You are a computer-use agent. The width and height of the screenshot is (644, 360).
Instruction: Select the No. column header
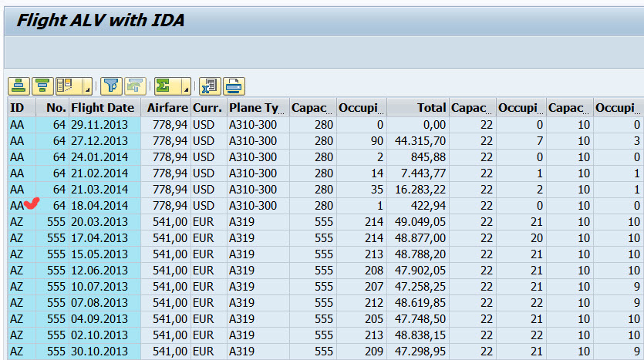point(56,108)
